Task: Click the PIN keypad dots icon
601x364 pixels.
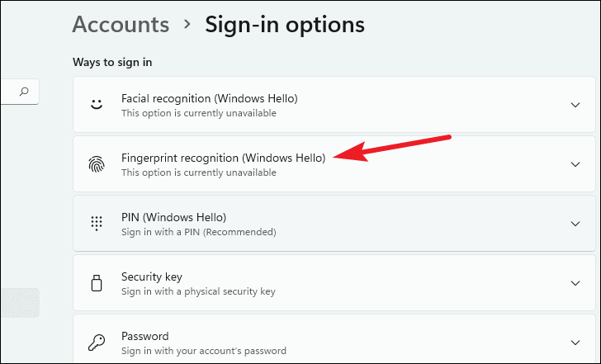Action: pos(97,224)
